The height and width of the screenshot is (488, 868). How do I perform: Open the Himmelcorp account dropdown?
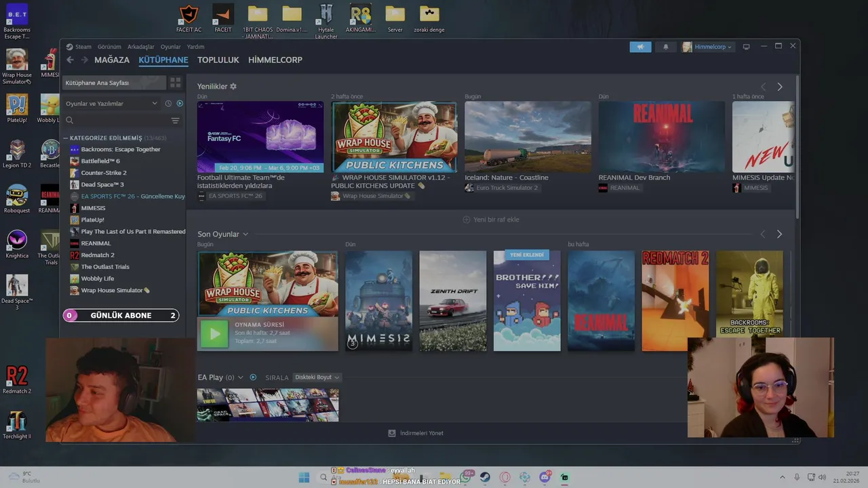tap(707, 47)
